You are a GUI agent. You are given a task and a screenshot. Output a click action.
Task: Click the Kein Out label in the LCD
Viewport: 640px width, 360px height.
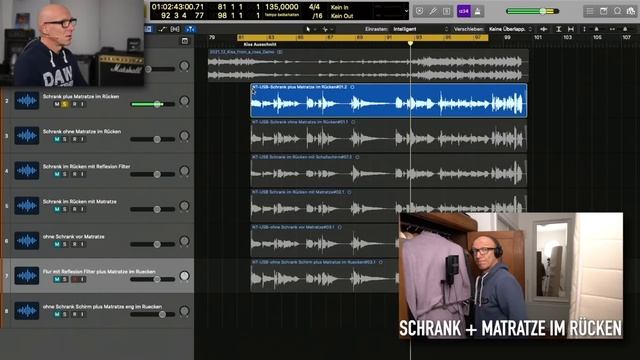(x=342, y=16)
